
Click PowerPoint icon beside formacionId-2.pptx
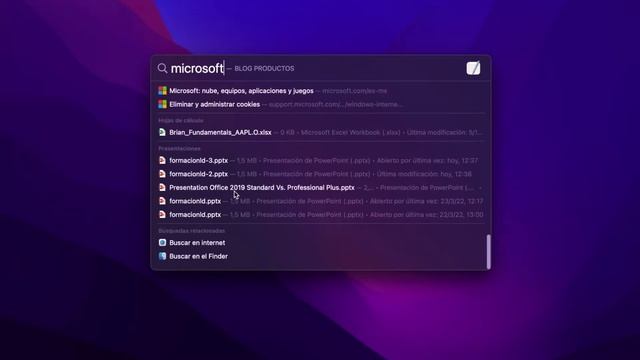(x=162, y=174)
